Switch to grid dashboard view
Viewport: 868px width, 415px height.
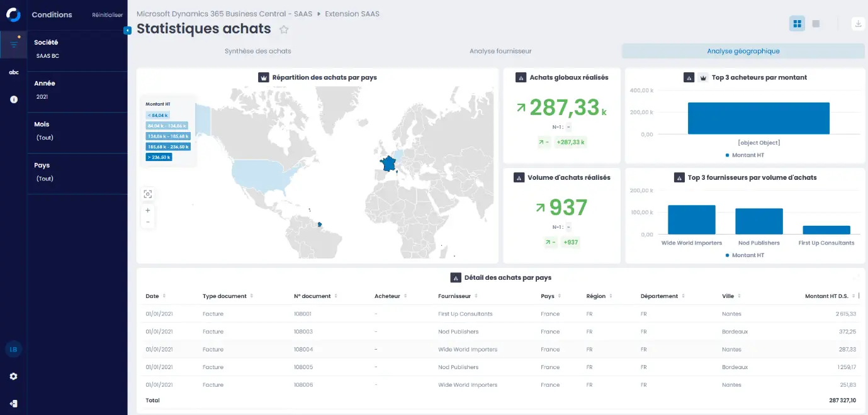tap(797, 24)
